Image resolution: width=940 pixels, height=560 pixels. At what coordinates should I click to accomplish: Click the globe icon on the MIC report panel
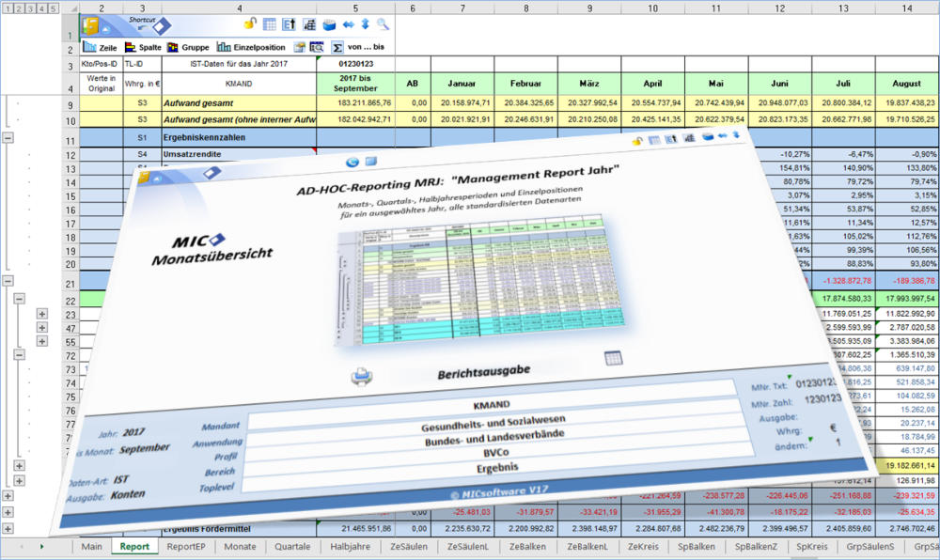click(352, 162)
